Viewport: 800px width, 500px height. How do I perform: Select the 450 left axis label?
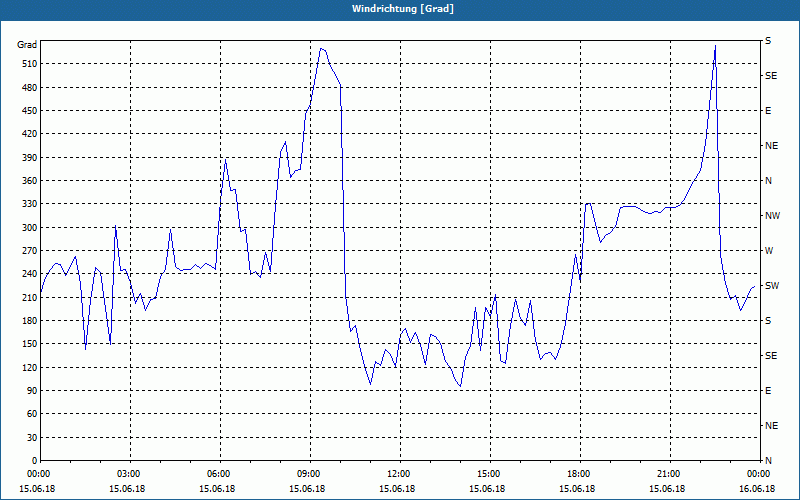(x=30, y=111)
